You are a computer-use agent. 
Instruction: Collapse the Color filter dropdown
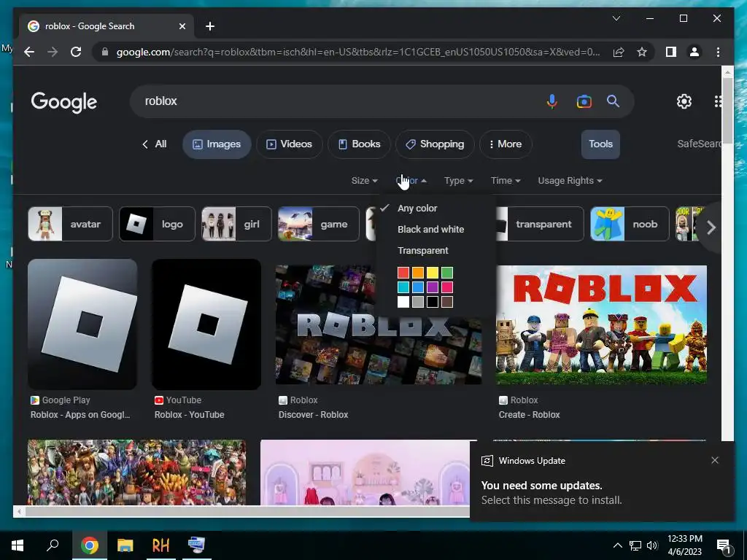pos(411,181)
